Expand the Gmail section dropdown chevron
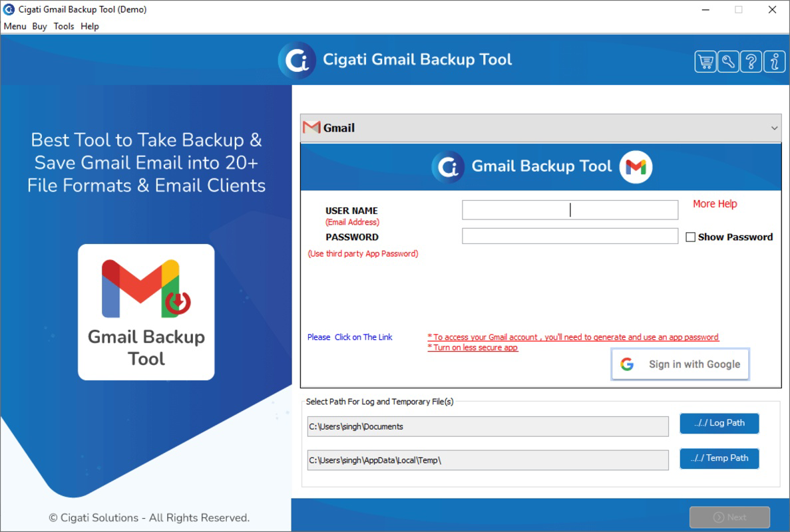 pyautogui.click(x=775, y=128)
